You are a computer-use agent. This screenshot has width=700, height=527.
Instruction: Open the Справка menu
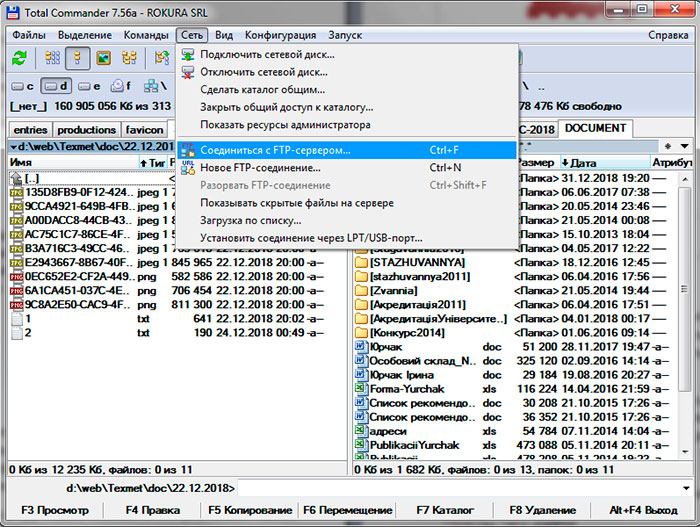coord(668,35)
